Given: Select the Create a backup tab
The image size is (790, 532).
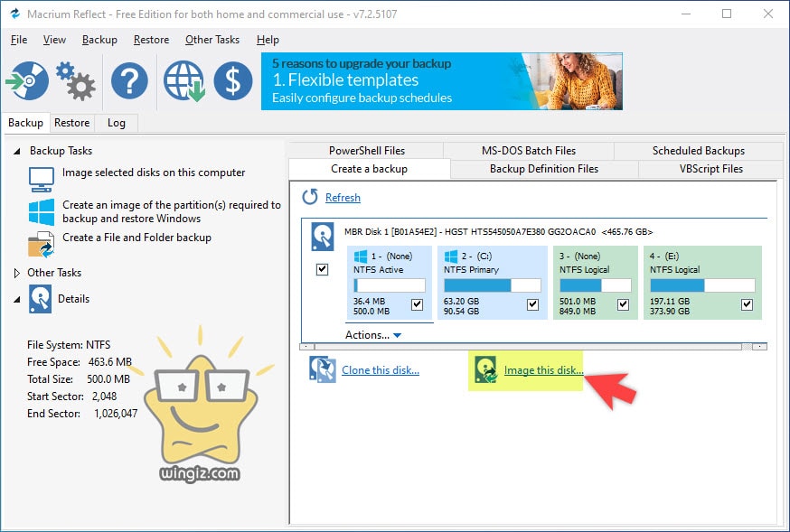Looking at the screenshot, I should click(370, 169).
